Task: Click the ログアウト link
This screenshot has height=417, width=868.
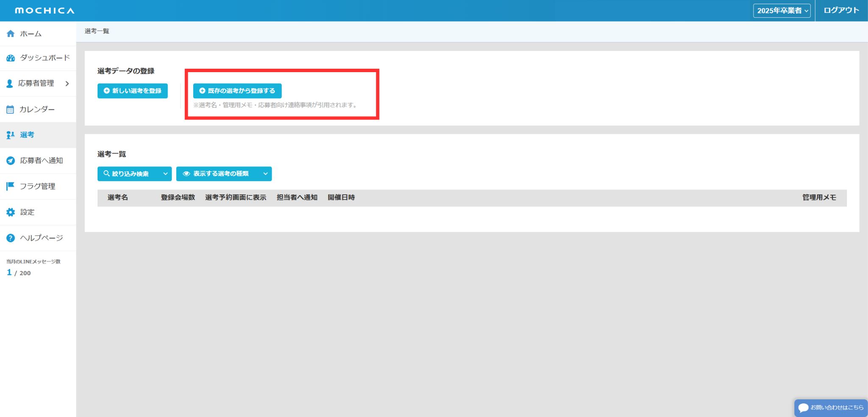Action: pyautogui.click(x=841, y=11)
